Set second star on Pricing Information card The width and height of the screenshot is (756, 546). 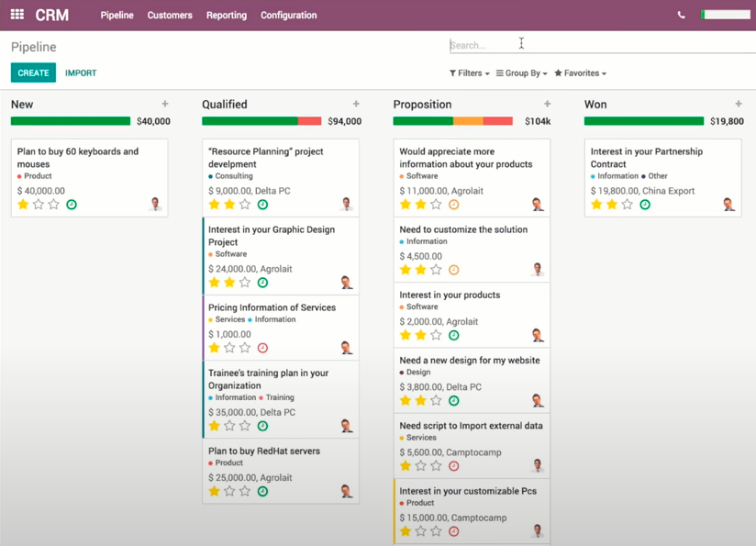click(229, 349)
